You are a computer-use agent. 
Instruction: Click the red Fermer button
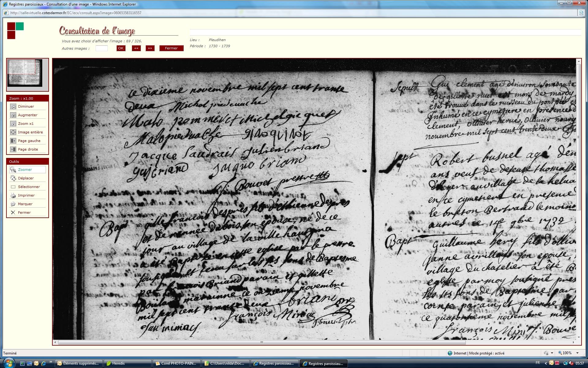click(x=171, y=48)
